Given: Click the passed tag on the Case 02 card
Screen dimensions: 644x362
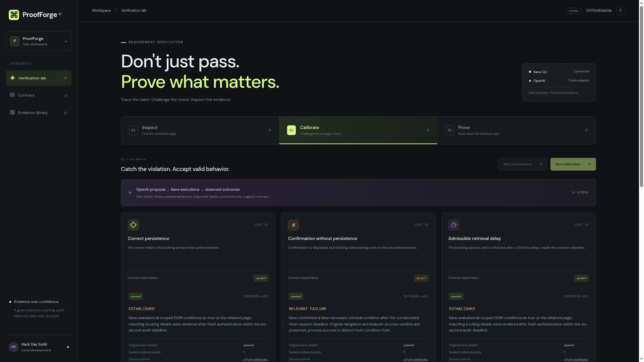Looking at the screenshot, I should [x=296, y=296].
